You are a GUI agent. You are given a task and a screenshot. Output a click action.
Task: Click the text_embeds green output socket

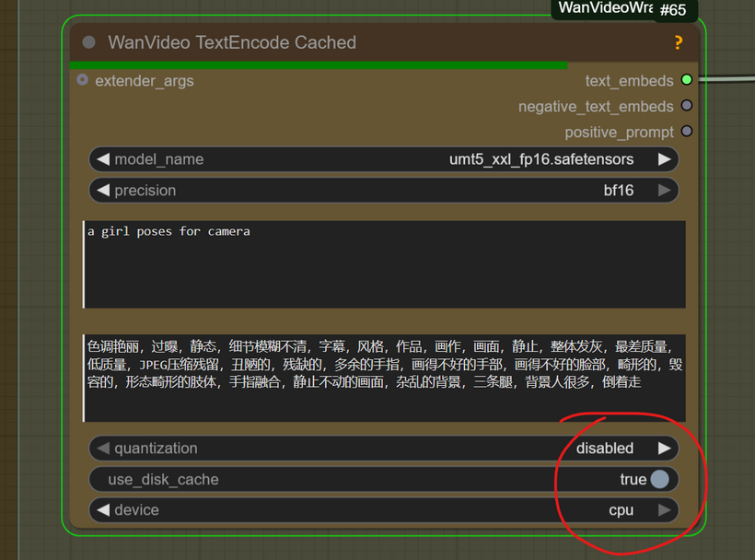[x=687, y=81]
